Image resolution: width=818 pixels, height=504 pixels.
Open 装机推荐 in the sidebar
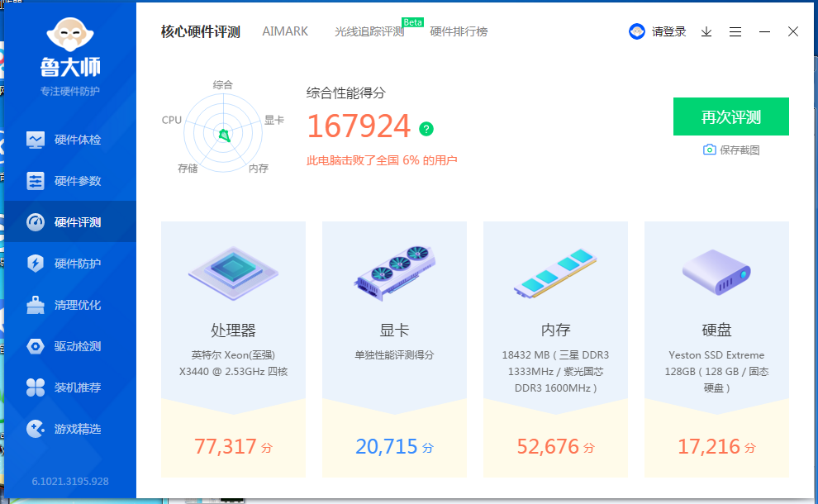[x=70, y=388]
